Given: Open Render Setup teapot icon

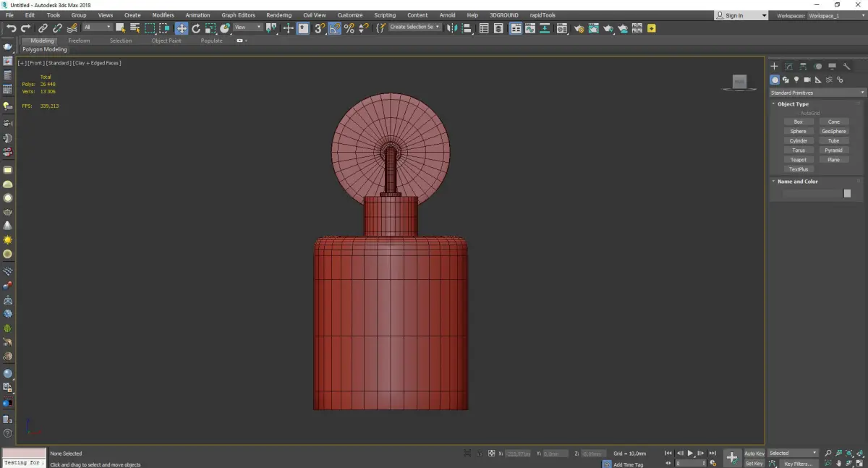Looking at the screenshot, I should [579, 28].
